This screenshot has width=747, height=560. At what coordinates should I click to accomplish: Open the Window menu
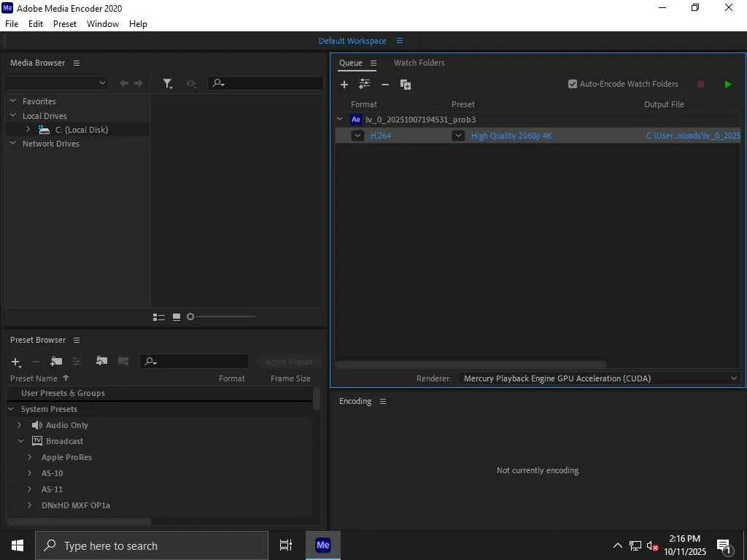(103, 24)
